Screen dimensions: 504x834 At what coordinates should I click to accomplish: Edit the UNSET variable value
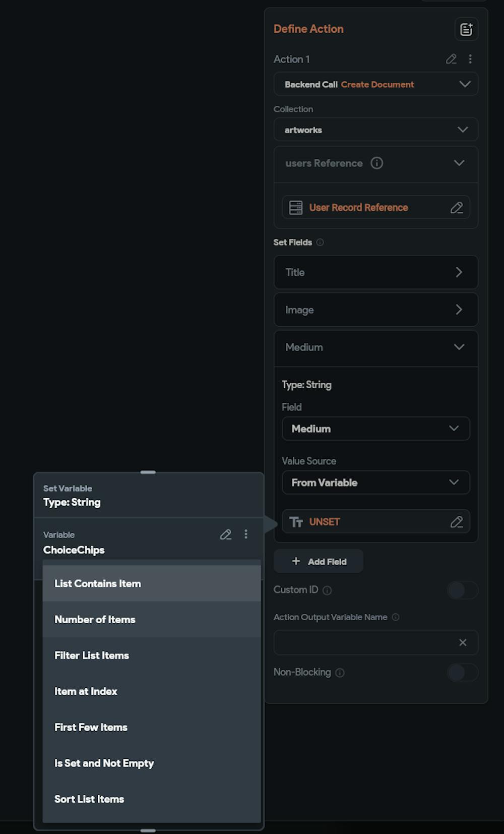(457, 522)
